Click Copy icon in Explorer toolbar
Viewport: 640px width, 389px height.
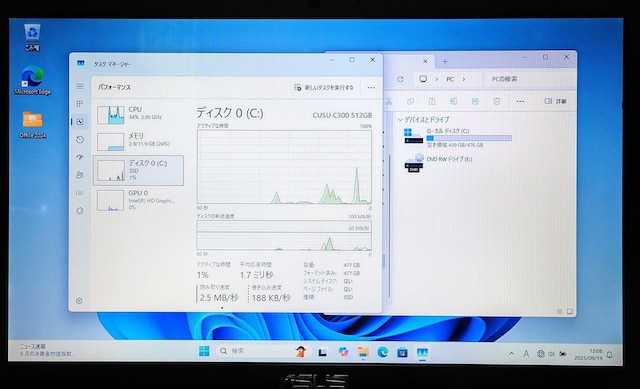[x=410, y=101]
